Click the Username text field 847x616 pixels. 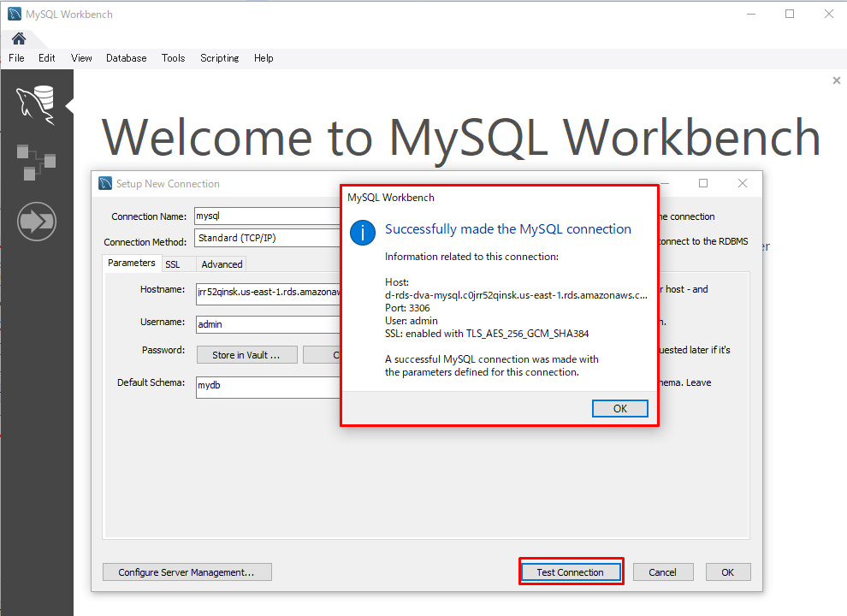pos(267,325)
